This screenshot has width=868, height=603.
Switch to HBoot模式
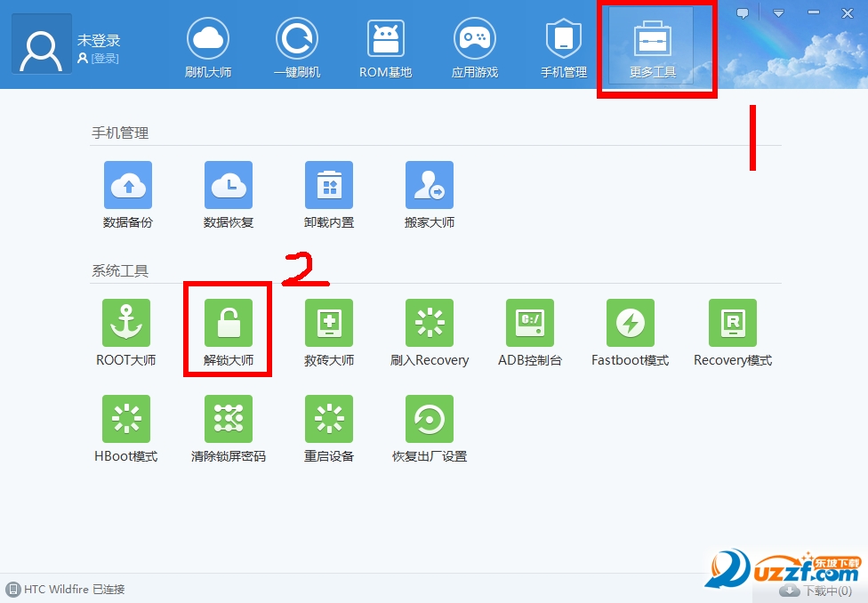125,419
